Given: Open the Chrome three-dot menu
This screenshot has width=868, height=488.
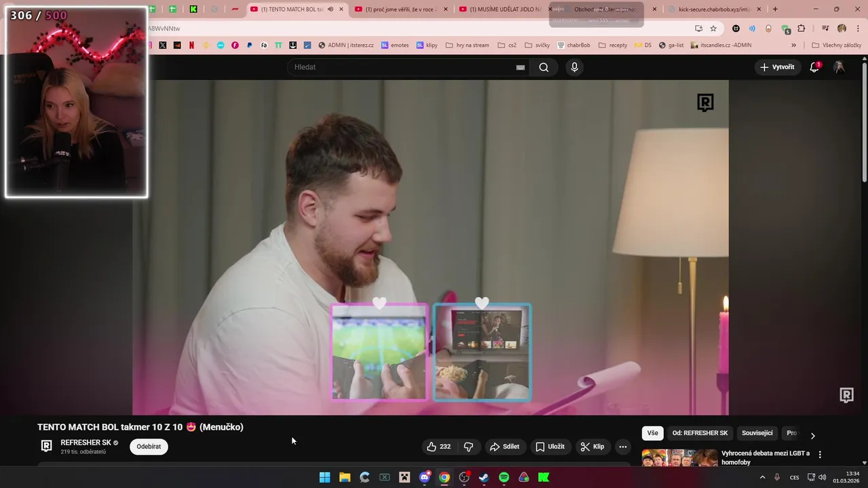Looking at the screenshot, I should click(858, 28).
